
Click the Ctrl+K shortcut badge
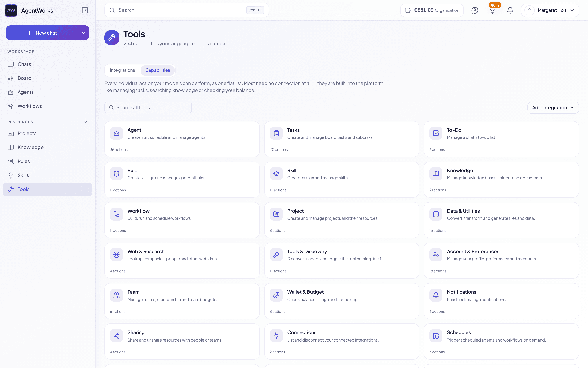(255, 10)
